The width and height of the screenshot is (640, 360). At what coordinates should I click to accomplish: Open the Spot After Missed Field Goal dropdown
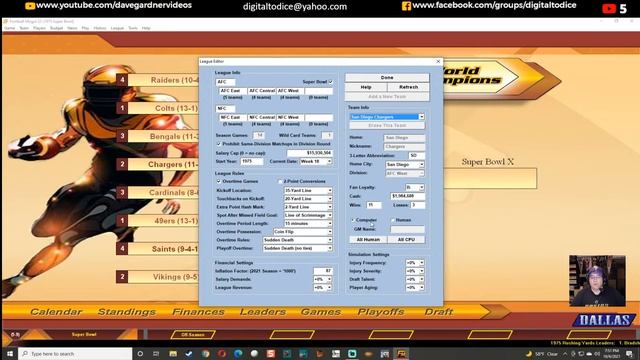click(x=330, y=215)
